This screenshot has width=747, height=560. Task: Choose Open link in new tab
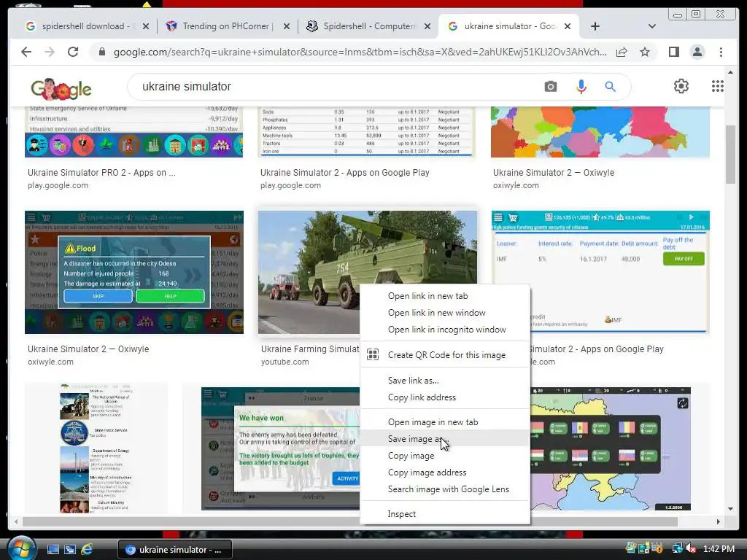(445, 296)
